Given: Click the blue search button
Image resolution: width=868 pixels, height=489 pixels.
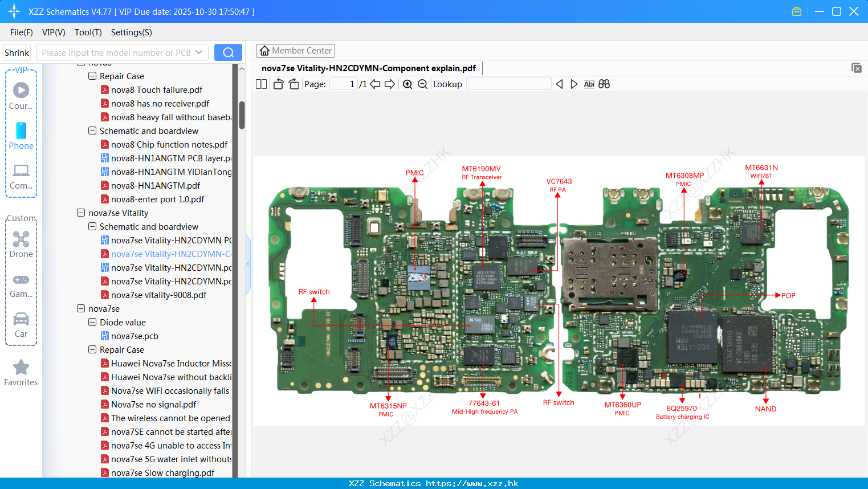Looking at the screenshot, I should (x=228, y=52).
